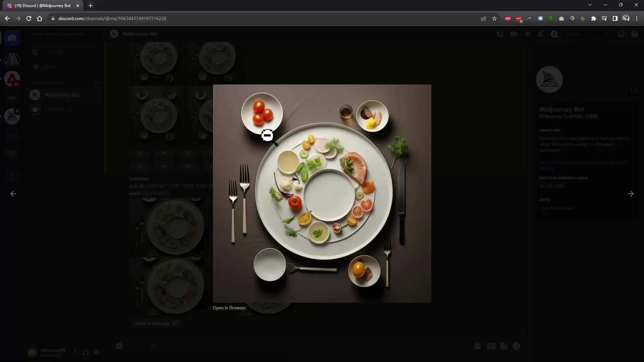Click the Jump to message link
The width and height of the screenshot is (644, 362).
tap(156, 323)
